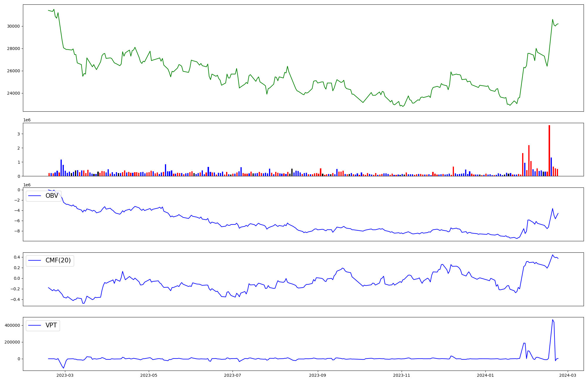This screenshot has height=382, width=588.
Task: Click the 400000 tick label on VPT axis
Action: pos(12,325)
